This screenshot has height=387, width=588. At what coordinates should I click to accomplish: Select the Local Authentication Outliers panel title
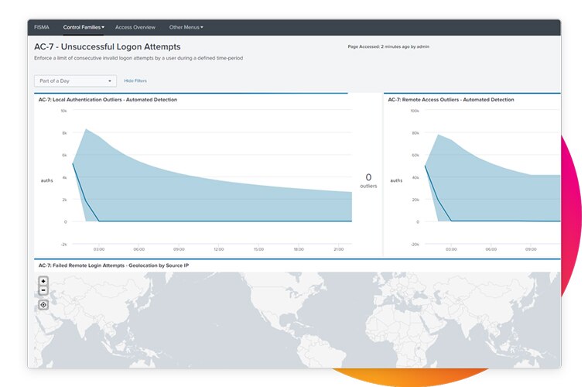tap(108, 100)
